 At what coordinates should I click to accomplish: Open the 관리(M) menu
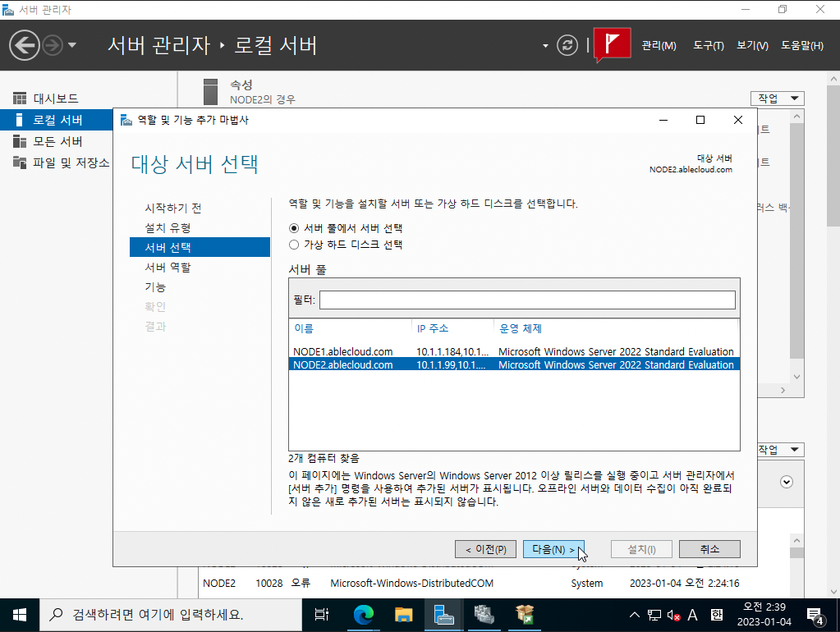point(659,45)
